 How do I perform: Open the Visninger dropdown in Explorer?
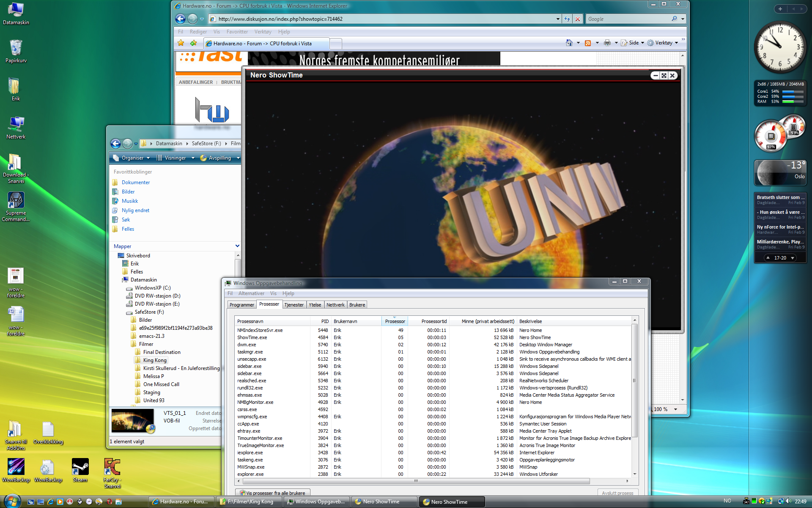(176, 158)
